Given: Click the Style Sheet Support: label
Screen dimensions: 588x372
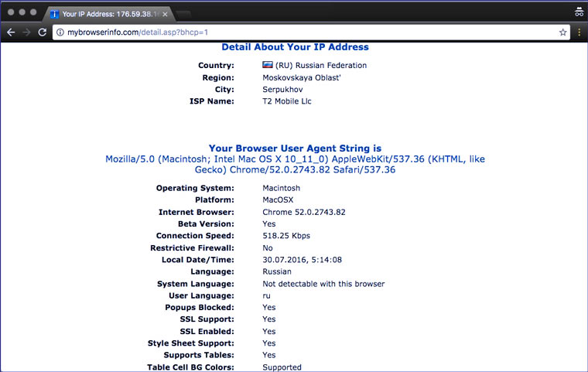Looking at the screenshot, I should click(191, 343).
